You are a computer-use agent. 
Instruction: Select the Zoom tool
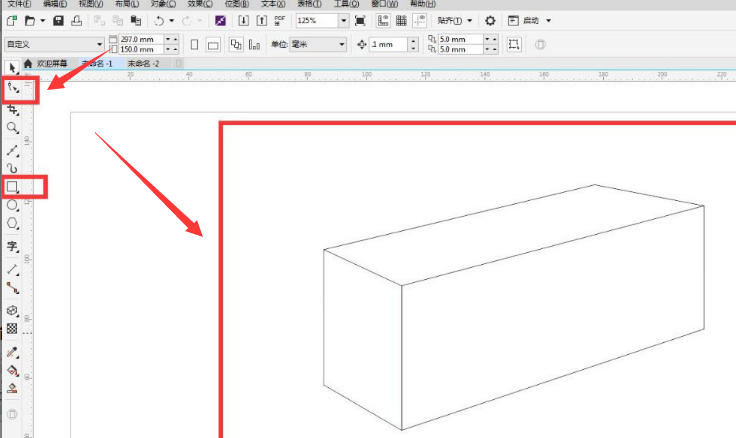click(x=13, y=128)
